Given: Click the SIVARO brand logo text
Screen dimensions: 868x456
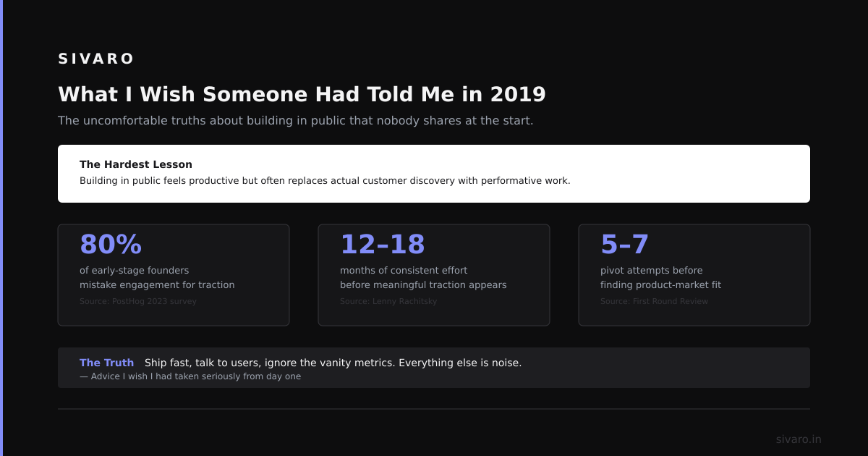Looking at the screenshot, I should coord(96,59).
